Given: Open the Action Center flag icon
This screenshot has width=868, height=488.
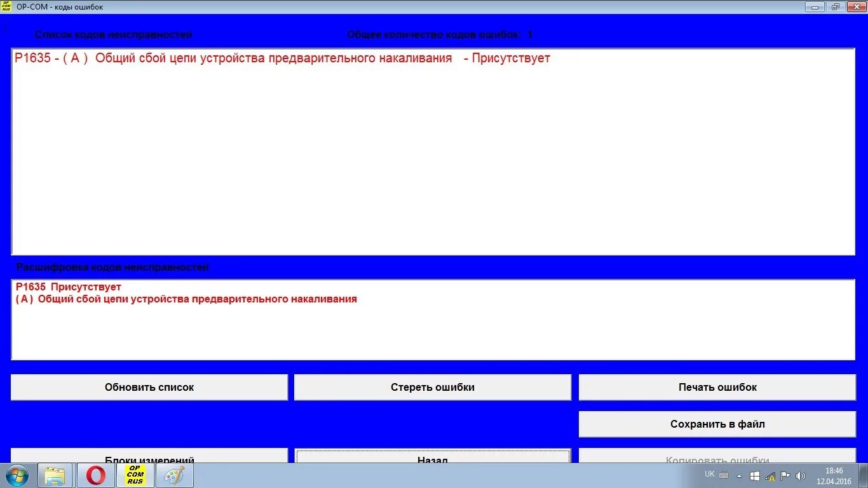Looking at the screenshot, I should (785, 476).
